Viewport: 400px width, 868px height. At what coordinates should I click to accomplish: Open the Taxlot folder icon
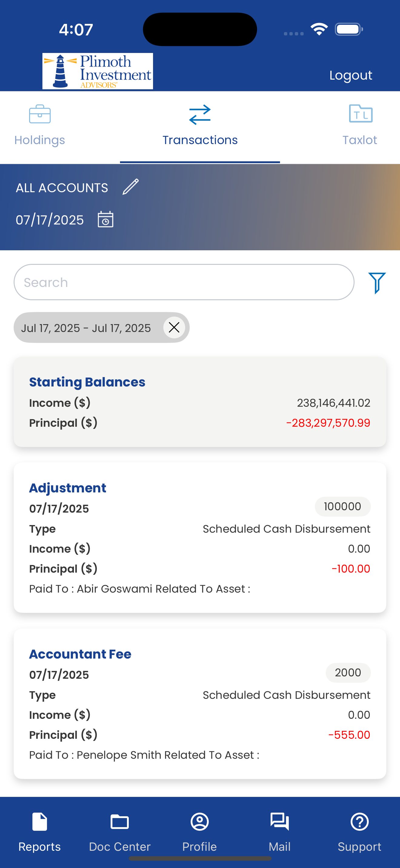coord(361,114)
